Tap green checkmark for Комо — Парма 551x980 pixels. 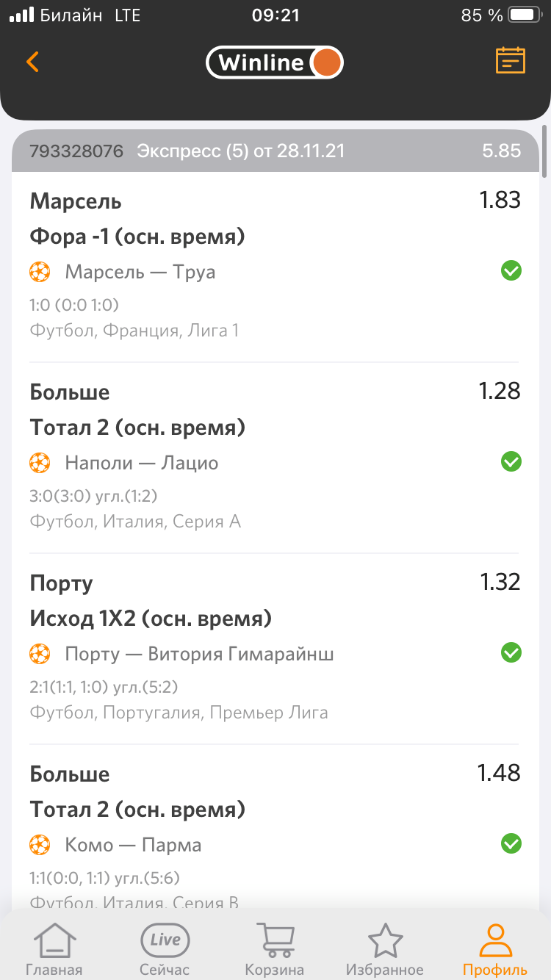(x=511, y=844)
